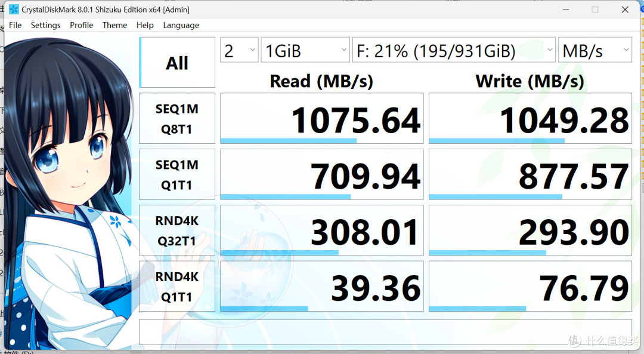
Task: Click the 1049.28 sequential write result
Action: click(530, 118)
